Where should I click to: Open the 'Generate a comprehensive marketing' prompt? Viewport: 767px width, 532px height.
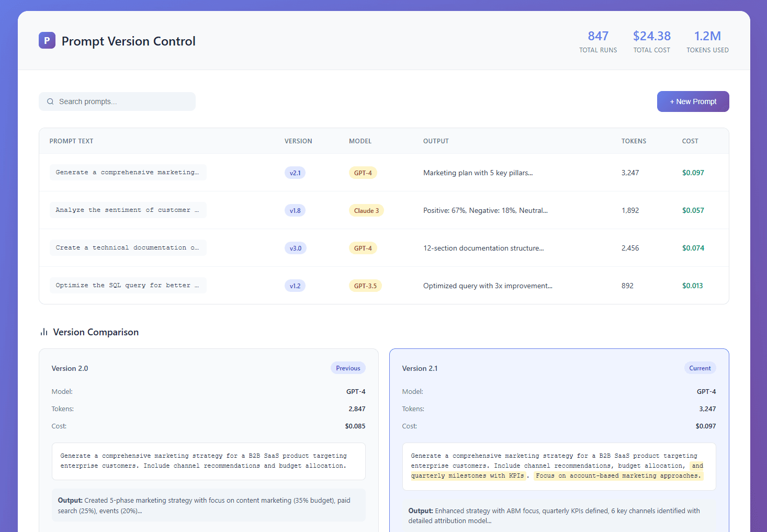(128, 173)
